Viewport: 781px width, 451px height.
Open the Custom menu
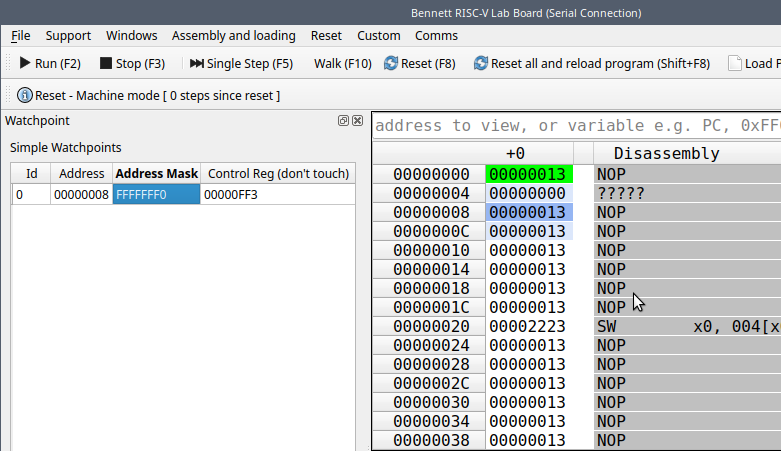pos(378,35)
